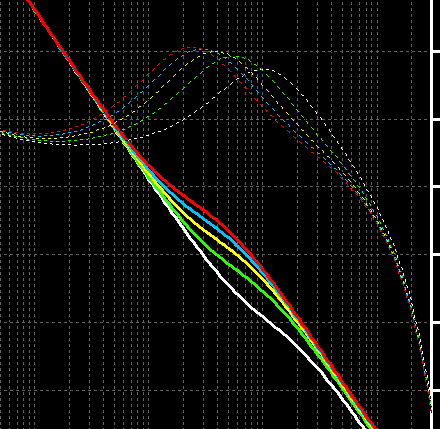The width and height of the screenshot is (440, 429).
Task: Click the white vertical axis on the right
Action: pos(433,213)
